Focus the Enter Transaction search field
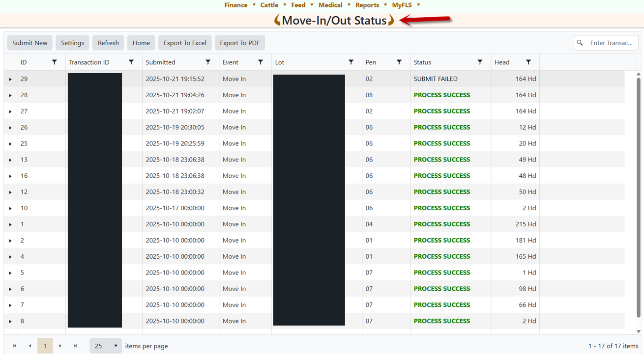The image size is (644, 354). pos(611,43)
